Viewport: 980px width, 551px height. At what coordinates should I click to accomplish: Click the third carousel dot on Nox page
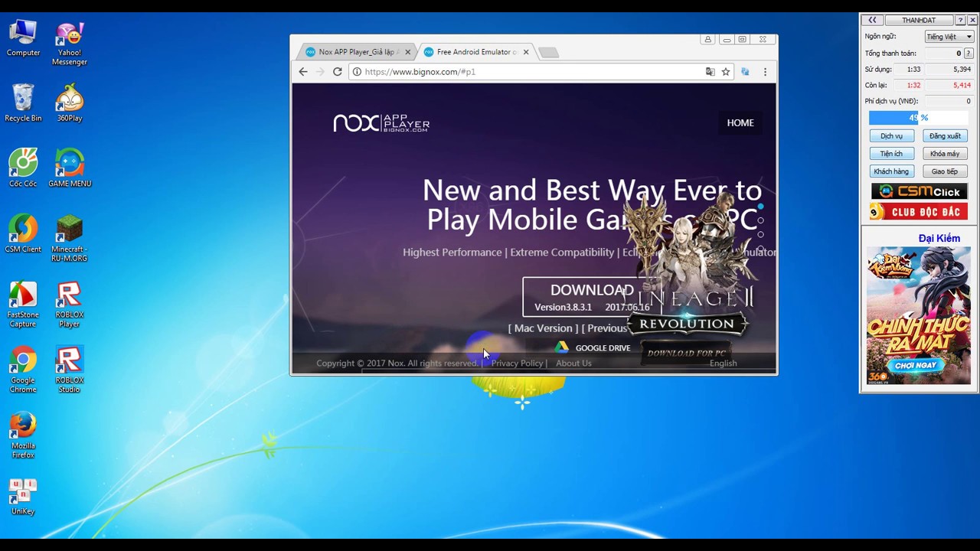point(760,235)
